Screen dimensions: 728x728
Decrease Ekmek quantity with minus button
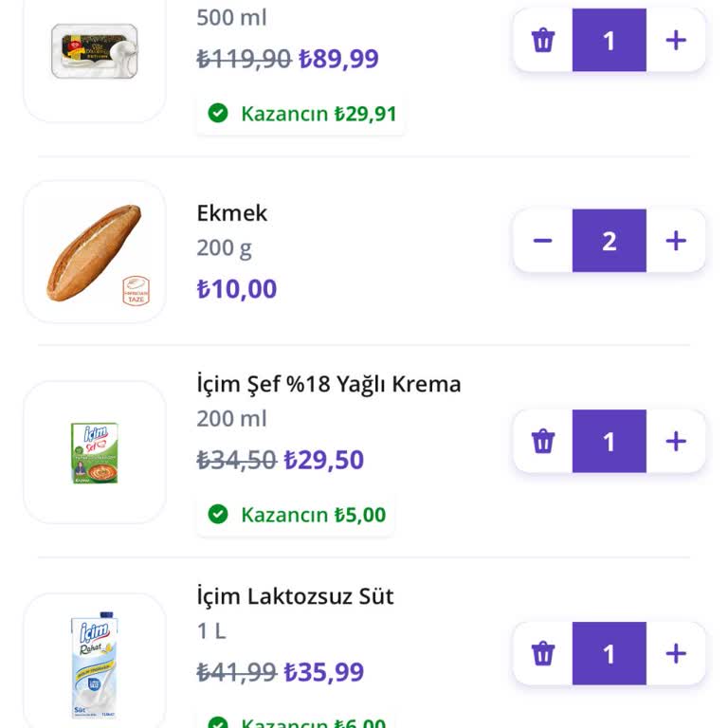pyautogui.click(x=543, y=241)
